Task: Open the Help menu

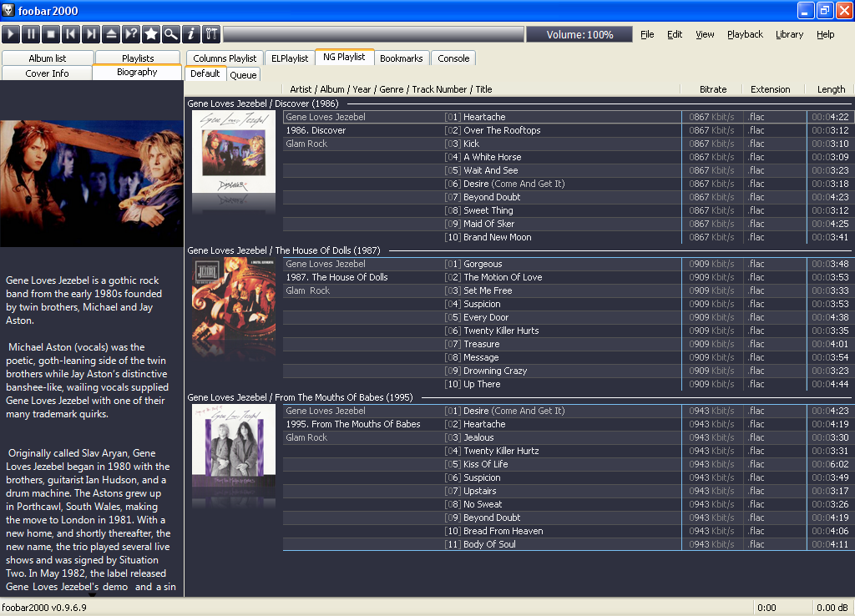Action: point(825,34)
